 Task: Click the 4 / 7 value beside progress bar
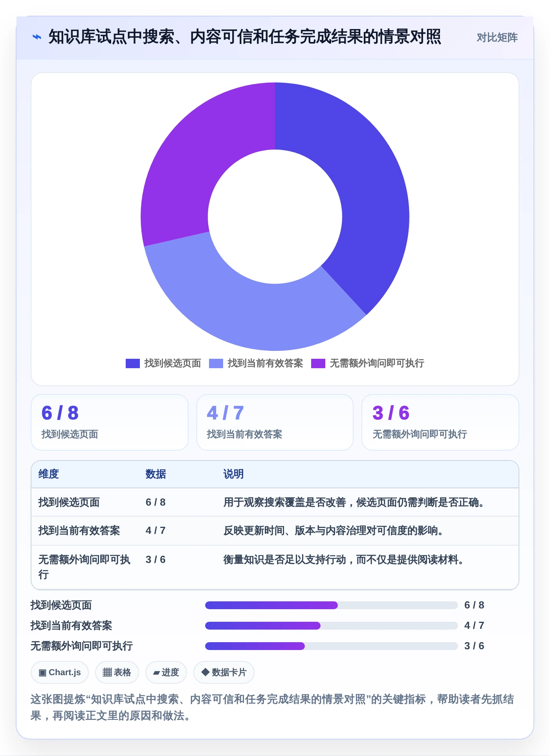pos(474,626)
